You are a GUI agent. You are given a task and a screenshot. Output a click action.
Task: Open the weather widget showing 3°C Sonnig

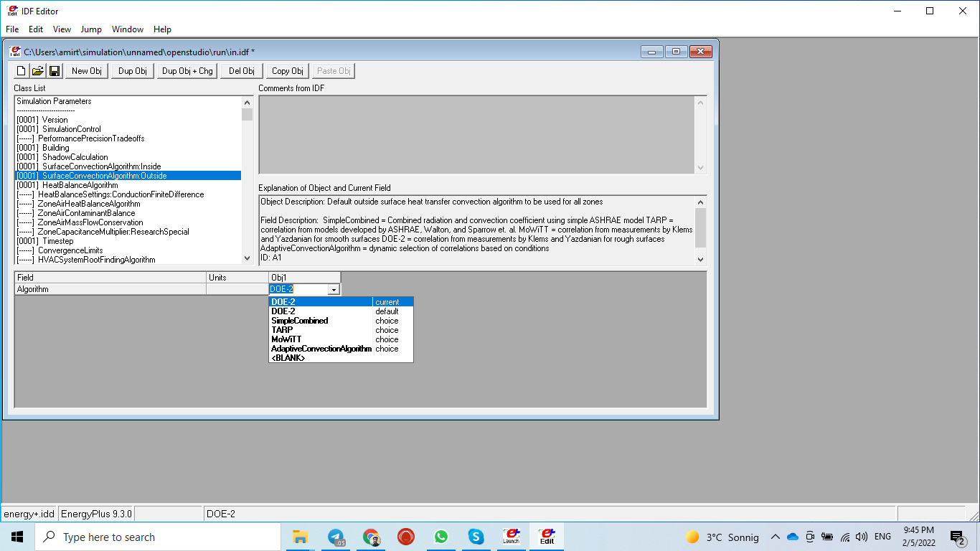click(722, 537)
